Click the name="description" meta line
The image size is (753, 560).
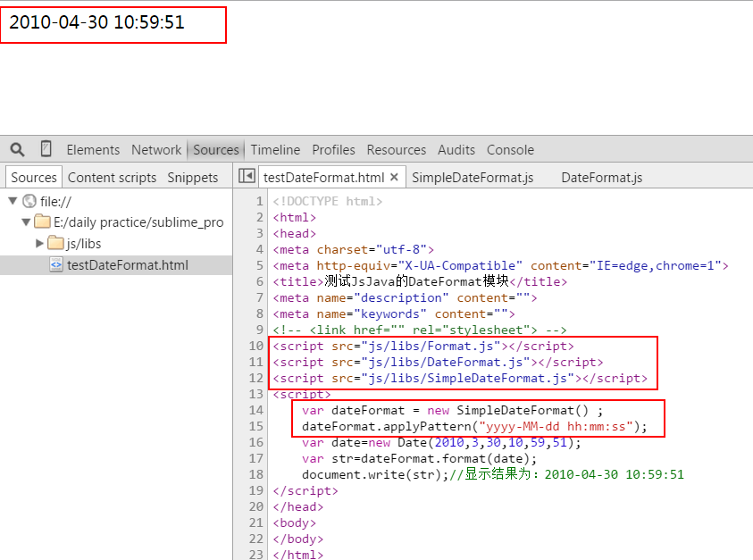(405, 297)
